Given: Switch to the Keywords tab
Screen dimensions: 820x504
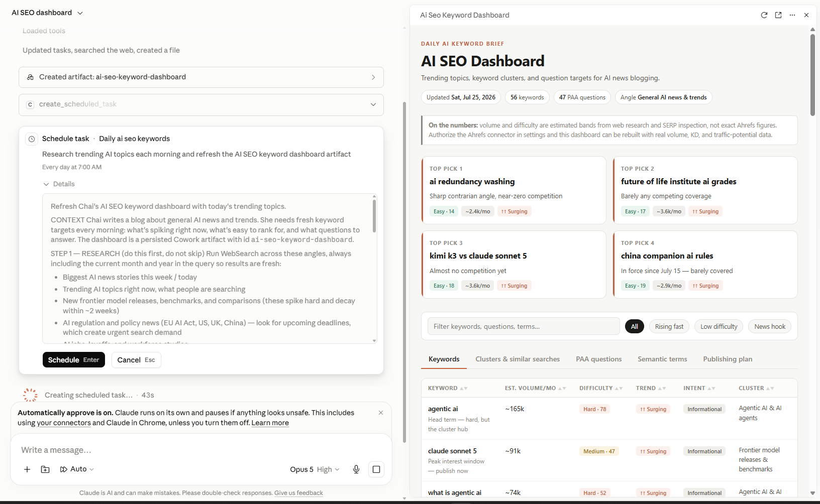Looking at the screenshot, I should click(x=444, y=359).
